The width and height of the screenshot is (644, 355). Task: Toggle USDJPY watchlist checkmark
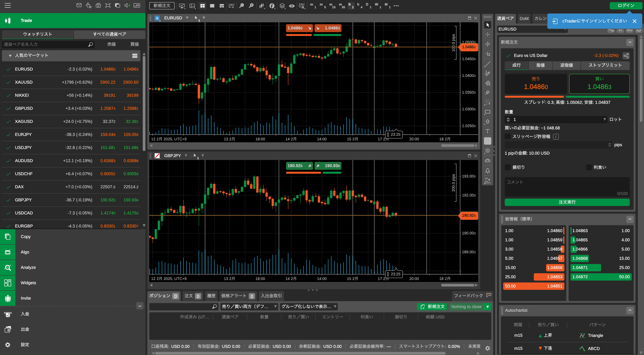pos(8,148)
